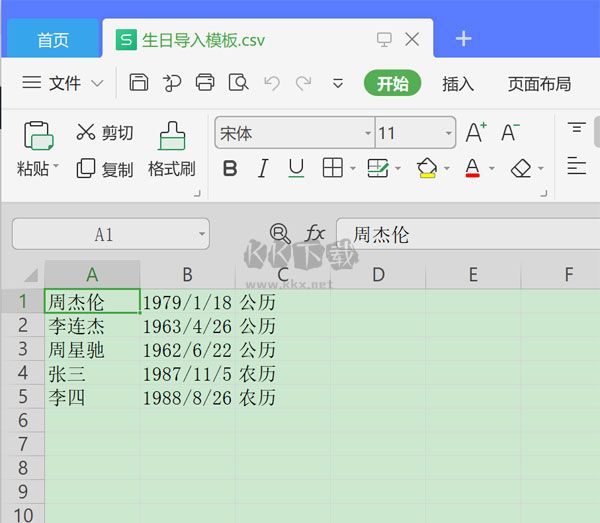Increase font size with A+ icon
This screenshot has width=600, height=523.
[476, 132]
